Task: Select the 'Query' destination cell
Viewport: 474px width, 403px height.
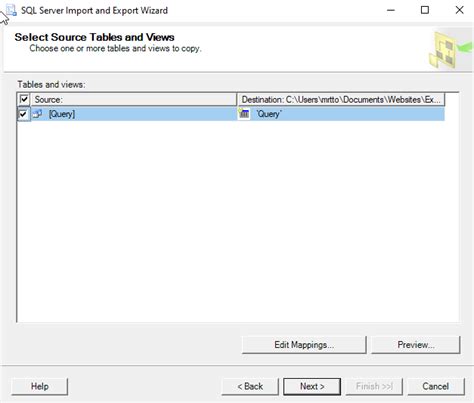Action: tap(341, 114)
